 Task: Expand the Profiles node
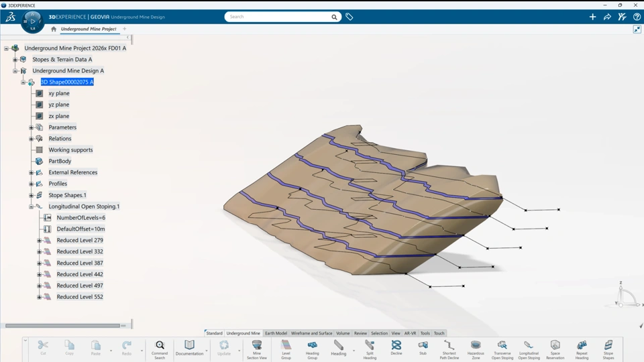[32, 184]
